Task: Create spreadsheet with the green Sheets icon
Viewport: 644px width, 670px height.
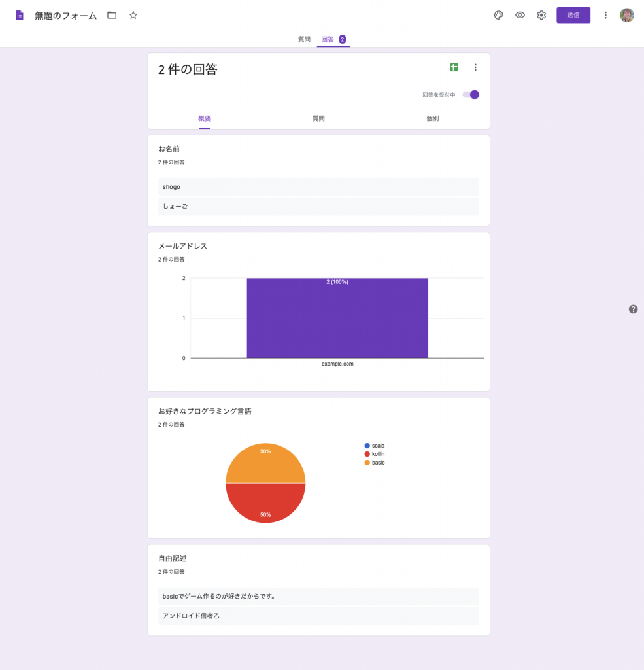Action: (x=454, y=67)
